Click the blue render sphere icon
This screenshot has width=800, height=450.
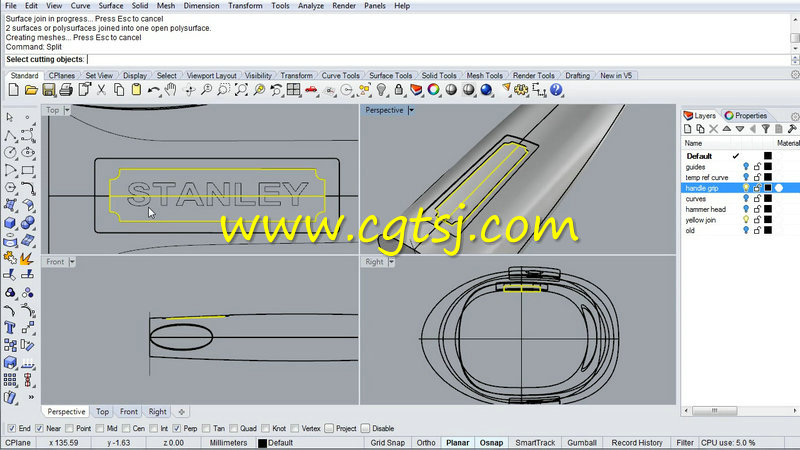click(486, 90)
